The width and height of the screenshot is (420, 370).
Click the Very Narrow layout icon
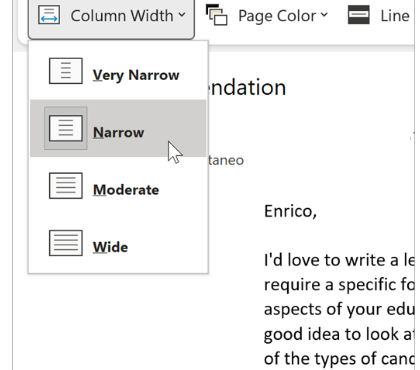tap(66, 71)
